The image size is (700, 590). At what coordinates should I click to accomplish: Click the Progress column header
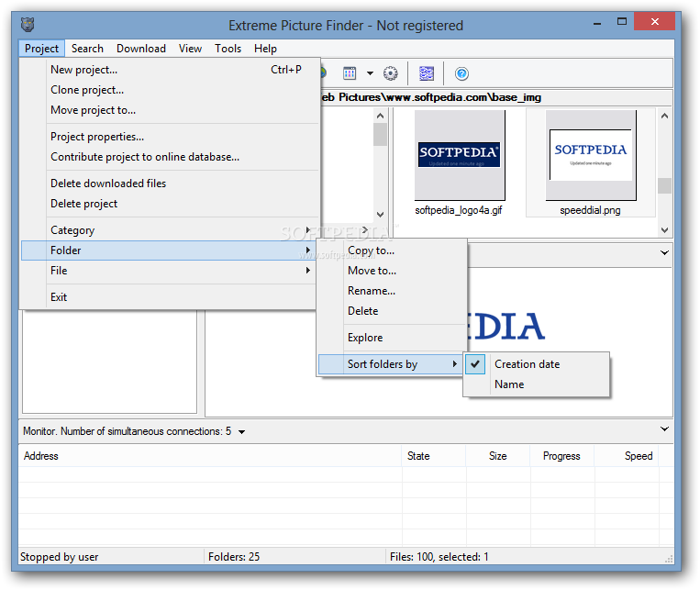tap(561, 456)
